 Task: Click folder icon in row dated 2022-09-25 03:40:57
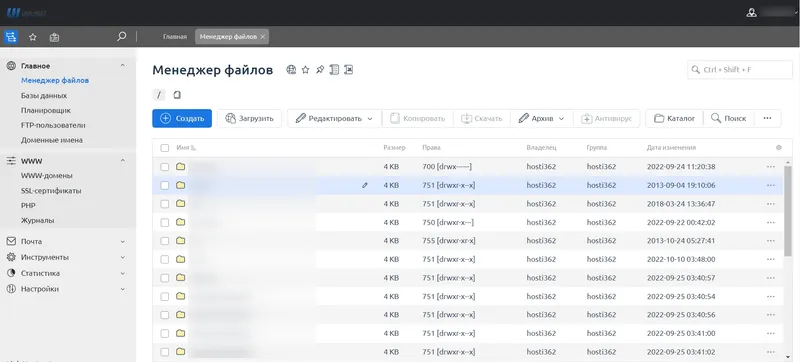[181, 278]
